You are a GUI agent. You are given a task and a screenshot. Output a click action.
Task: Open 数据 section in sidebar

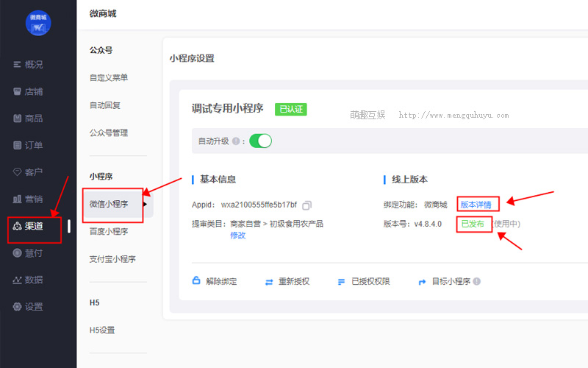[34, 280]
